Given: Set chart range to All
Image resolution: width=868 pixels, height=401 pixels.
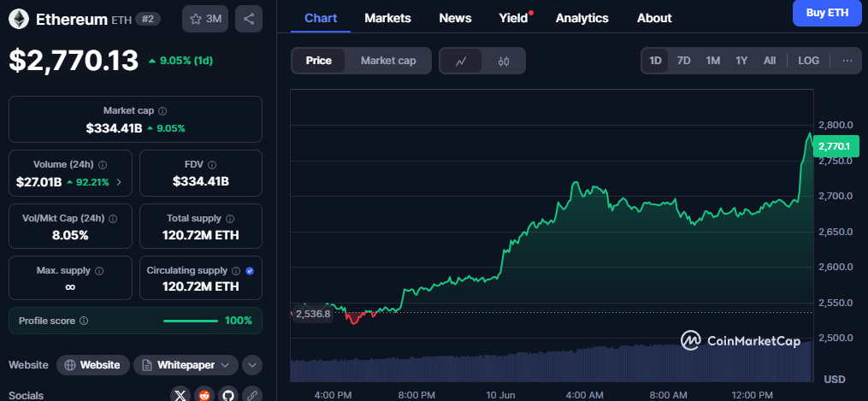Looking at the screenshot, I should pyautogui.click(x=770, y=61).
